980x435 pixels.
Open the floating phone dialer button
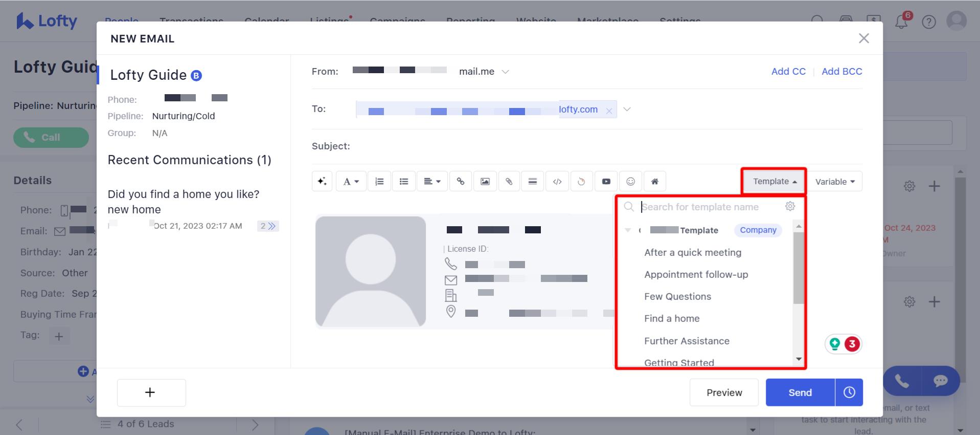click(902, 381)
